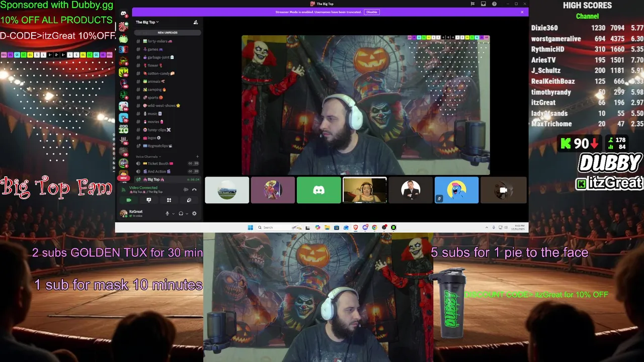Viewport: 644px width, 362px height.
Task: Open the activities launcher button
Action: pyautogui.click(x=169, y=200)
